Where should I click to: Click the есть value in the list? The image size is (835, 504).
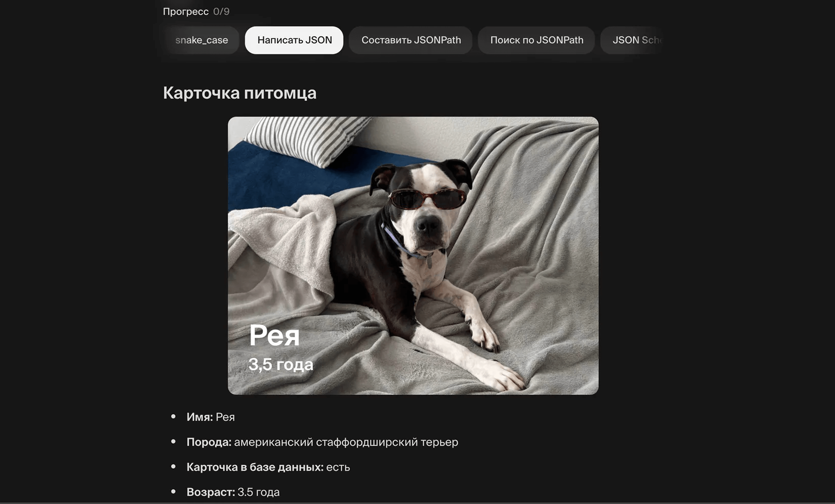pos(338,467)
